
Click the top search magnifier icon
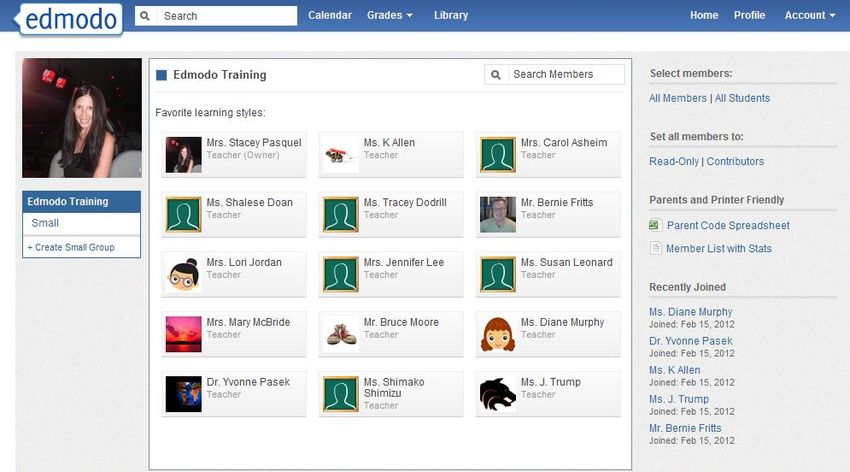pyautogui.click(x=145, y=16)
